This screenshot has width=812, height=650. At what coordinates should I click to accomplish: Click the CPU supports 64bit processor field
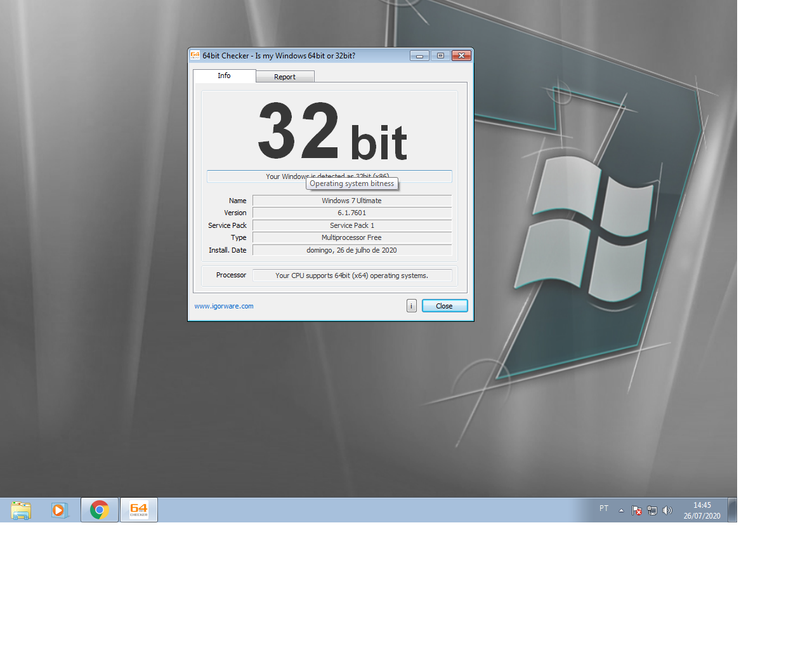(352, 275)
